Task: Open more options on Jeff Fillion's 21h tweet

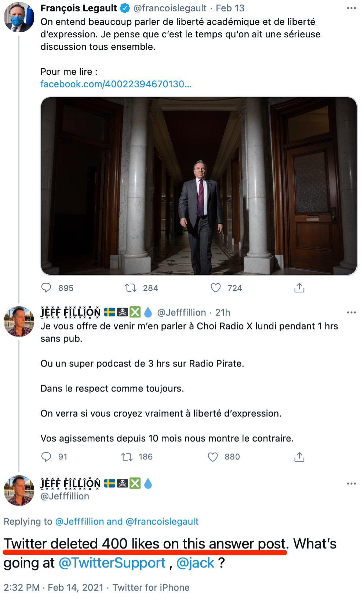Action: click(352, 313)
